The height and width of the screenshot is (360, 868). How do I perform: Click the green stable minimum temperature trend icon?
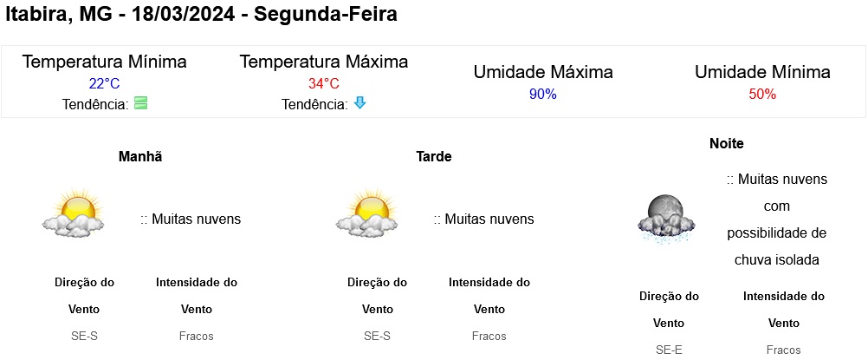[x=140, y=102]
